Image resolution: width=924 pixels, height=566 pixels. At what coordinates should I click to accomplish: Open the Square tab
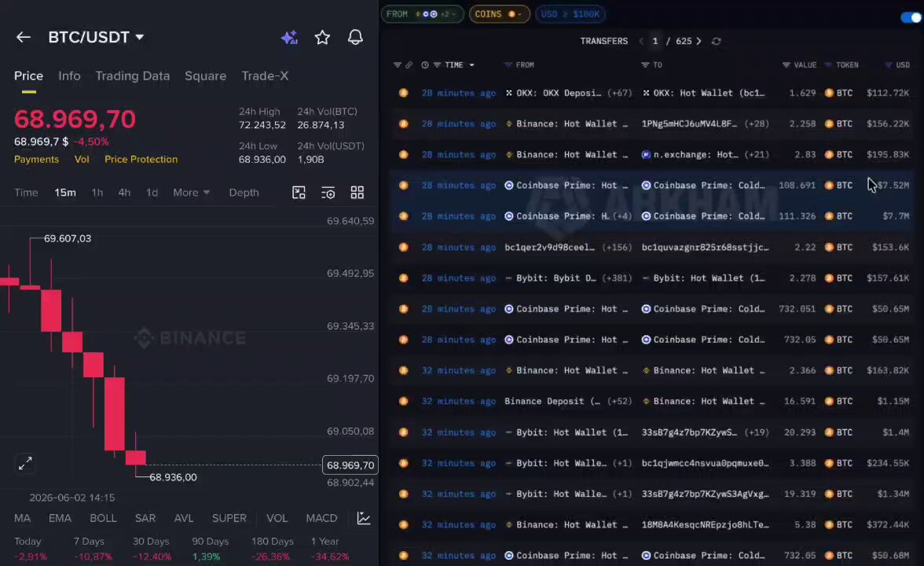tap(205, 76)
